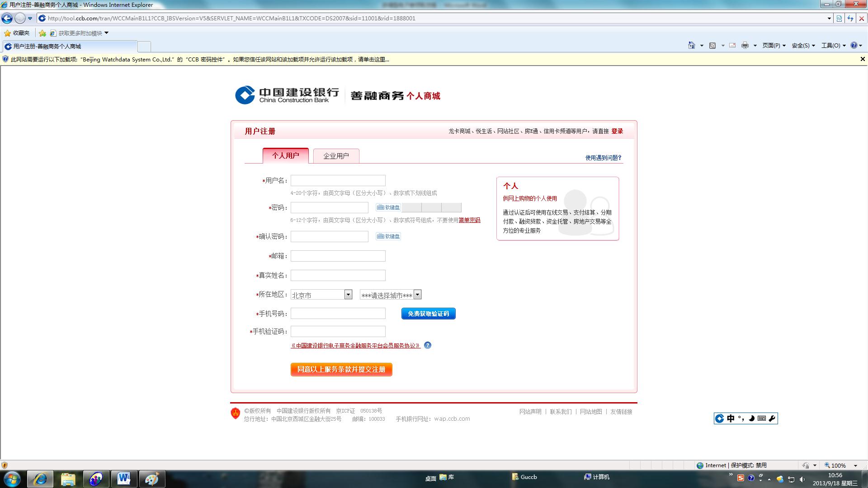
Task: Expand the 北京市 province dropdown
Action: (x=348, y=295)
